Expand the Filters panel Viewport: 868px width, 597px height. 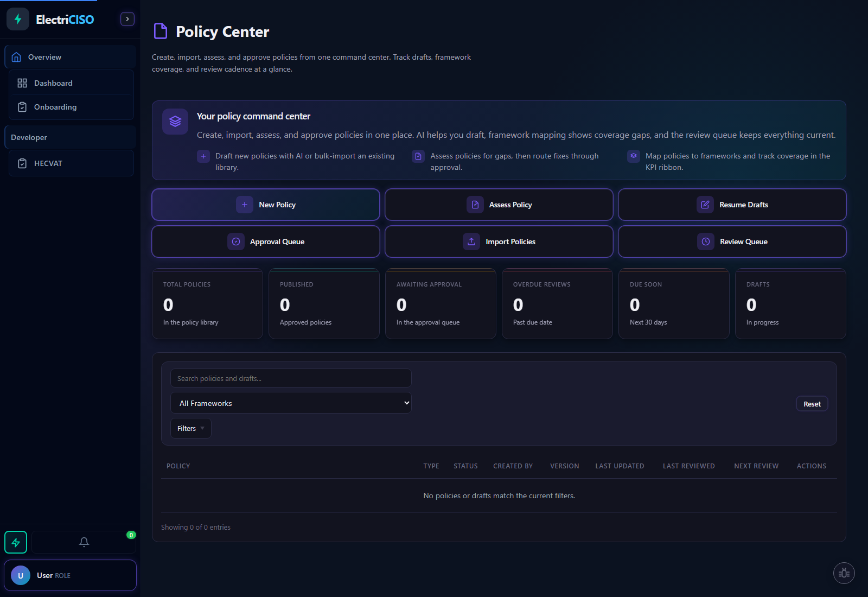tap(190, 428)
